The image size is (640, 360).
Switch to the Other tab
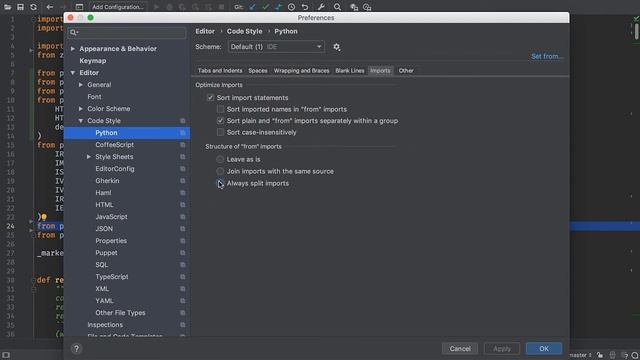pos(406,71)
